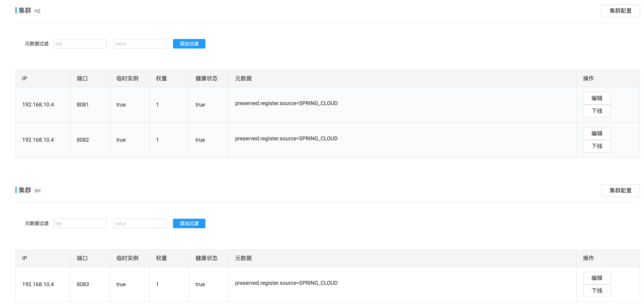This screenshot has height=304, width=644.
Task: Take the port 8081 instance offline
Action: point(597,111)
